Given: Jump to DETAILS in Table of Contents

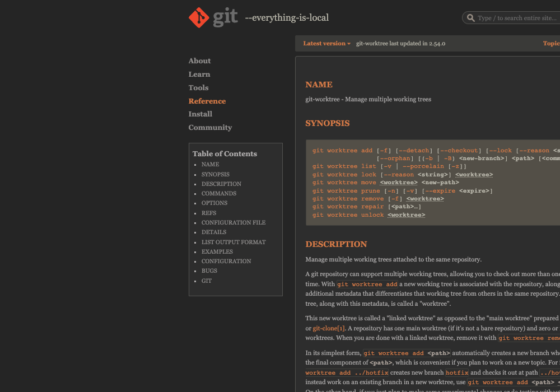Looking at the screenshot, I should coord(213,232).
